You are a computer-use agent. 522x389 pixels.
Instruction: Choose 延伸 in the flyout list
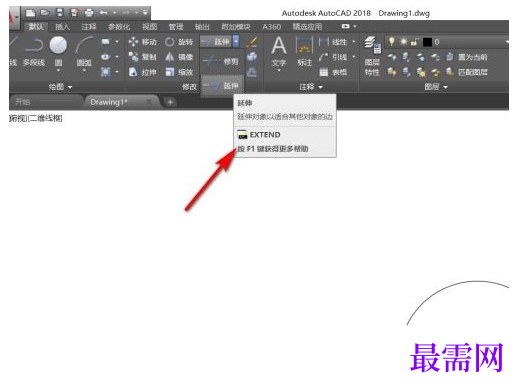[x=221, y=86]
